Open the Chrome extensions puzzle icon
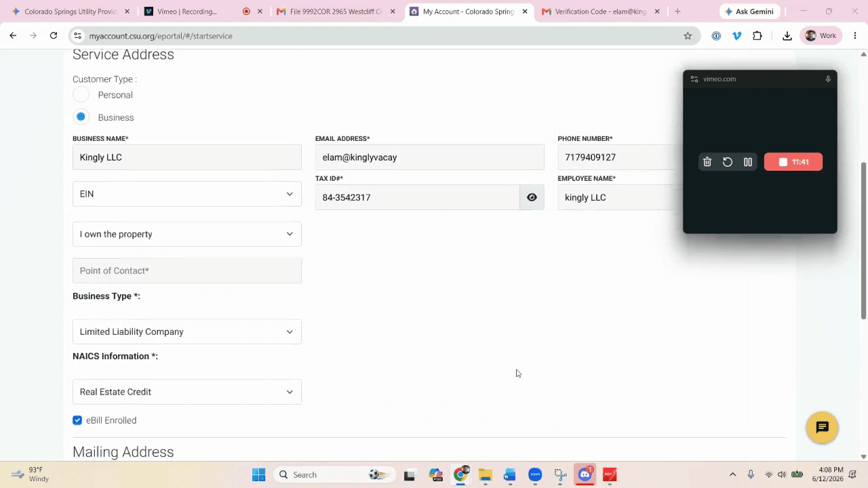 point(757,36)
